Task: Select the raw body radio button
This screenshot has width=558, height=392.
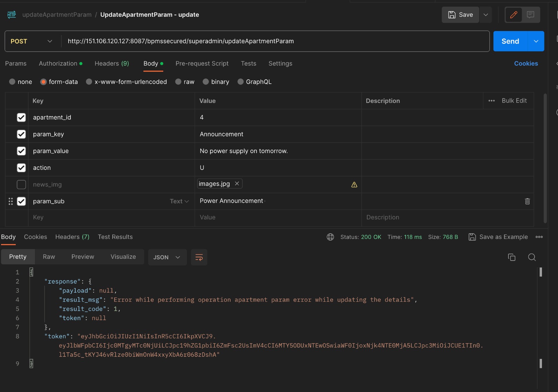Action: pyautogui.click(x=179, y=82)
